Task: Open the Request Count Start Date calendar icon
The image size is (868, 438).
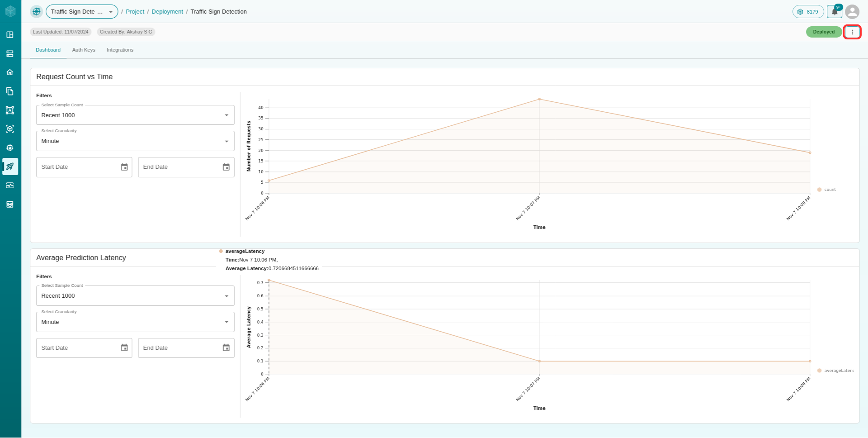Action: pyautogui.click(x=124, y=167)
